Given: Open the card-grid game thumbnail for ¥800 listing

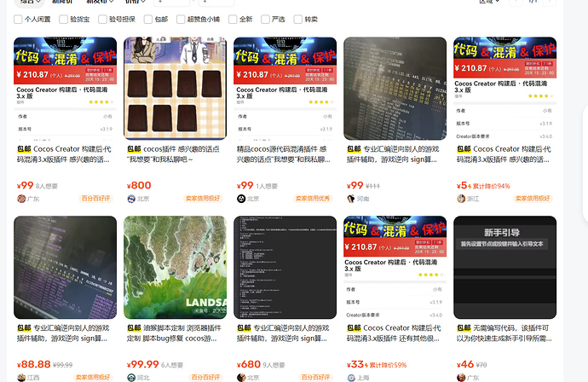Looking at the screenshot, I should coord(176,88).
